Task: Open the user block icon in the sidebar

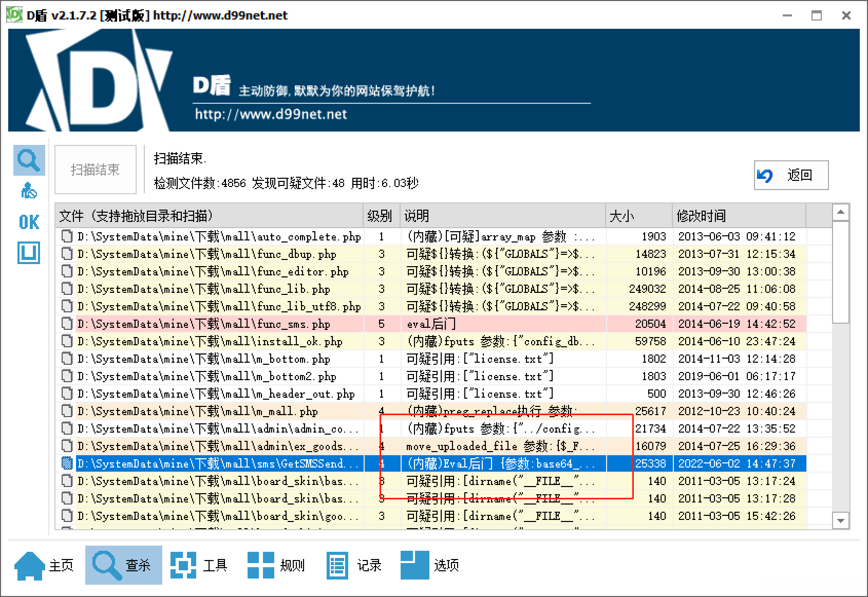Action: tap(29, 191)
